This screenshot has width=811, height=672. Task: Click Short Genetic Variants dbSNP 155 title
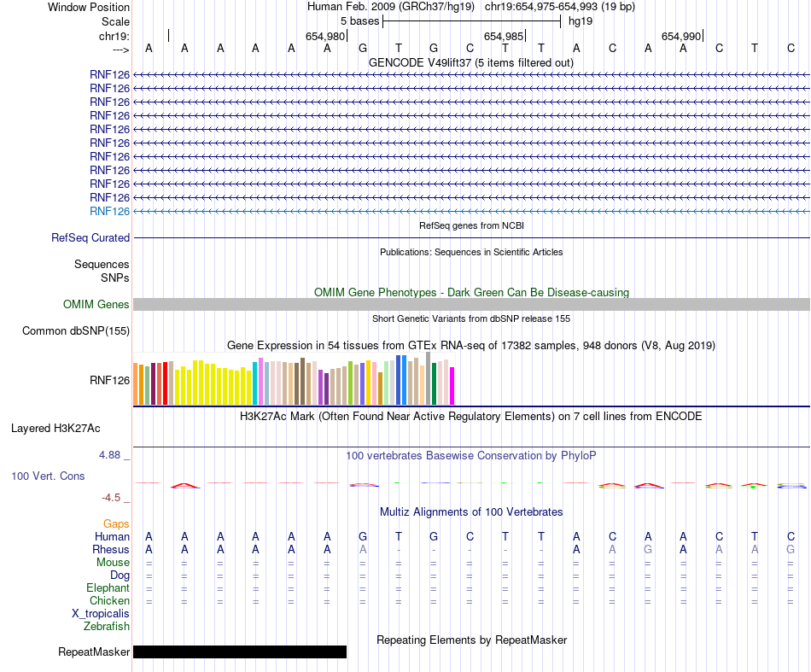point(471,318)
